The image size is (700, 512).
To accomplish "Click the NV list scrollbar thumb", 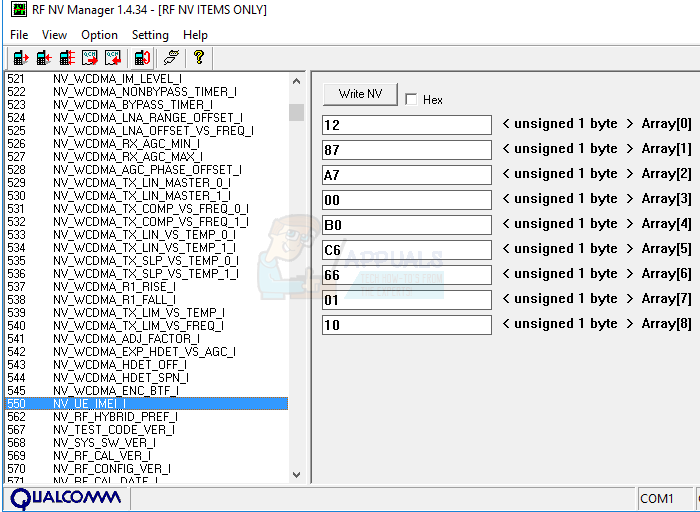I will point(296,112).
